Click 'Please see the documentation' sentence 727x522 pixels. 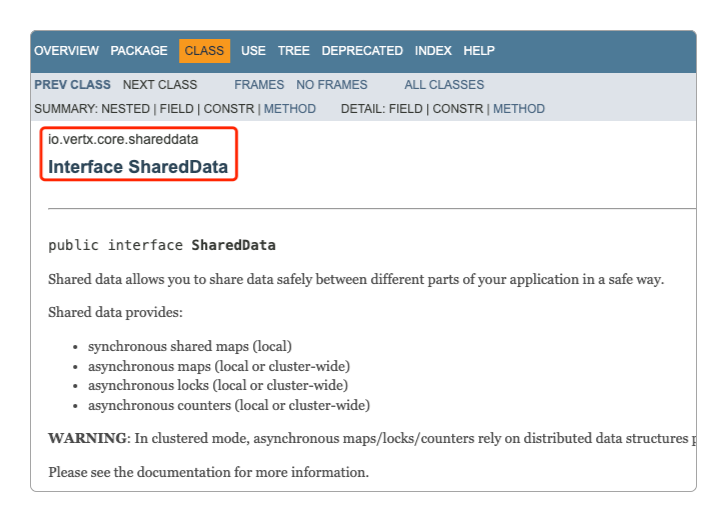(x=209, y=472)
